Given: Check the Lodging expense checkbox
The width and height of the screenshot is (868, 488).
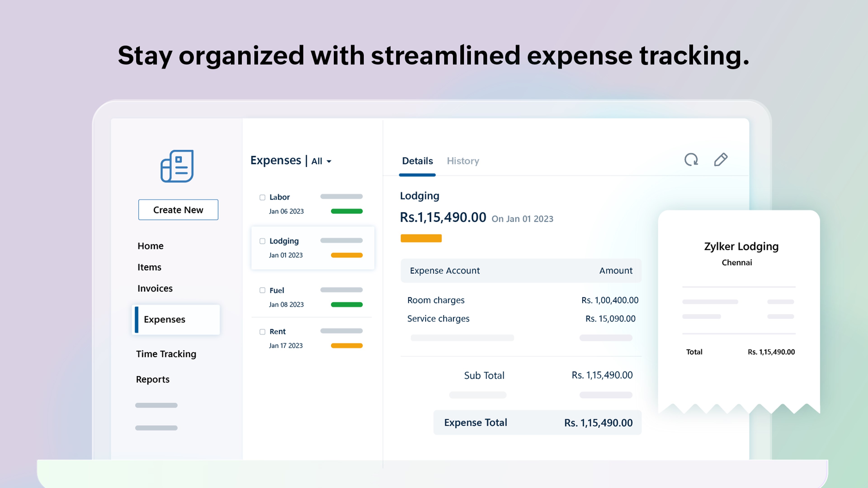Looking at the screenshot, I should pyautogui.click(x=262, y=241).
